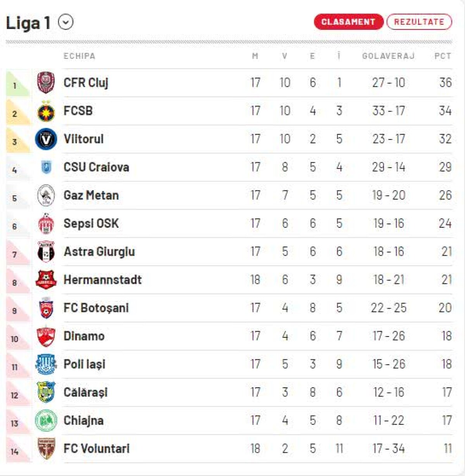Expand the Liga 1 competition dropdown
465x476 pixels.
pyautogui.click(x=65, y=22)
